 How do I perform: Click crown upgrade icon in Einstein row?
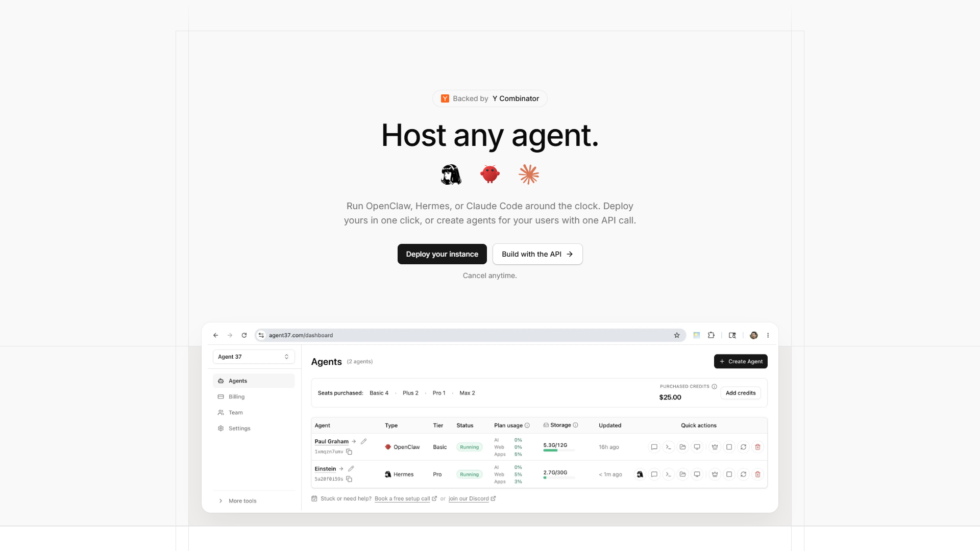(x=715, y=474)
